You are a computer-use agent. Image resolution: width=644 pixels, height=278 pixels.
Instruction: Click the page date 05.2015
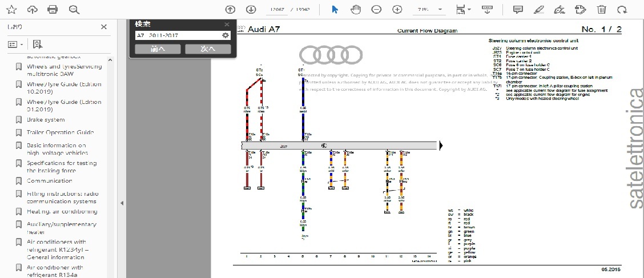pyautogui.click(x=611, y=270)
